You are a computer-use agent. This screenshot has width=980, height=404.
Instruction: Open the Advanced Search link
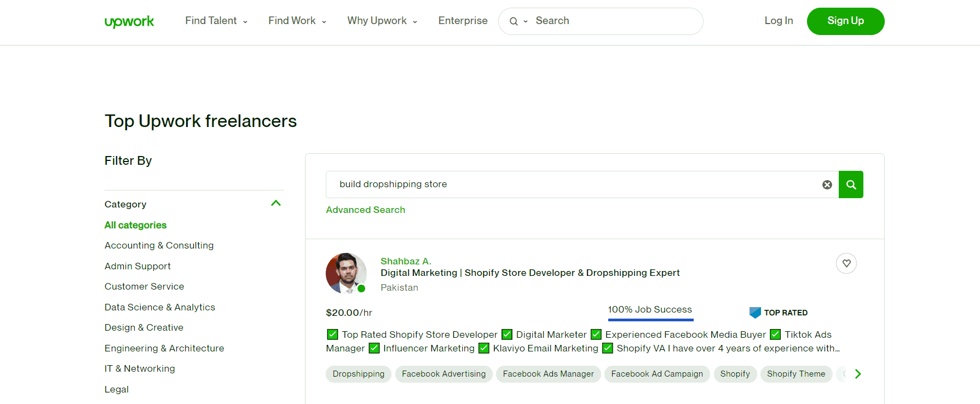point(365,210)
